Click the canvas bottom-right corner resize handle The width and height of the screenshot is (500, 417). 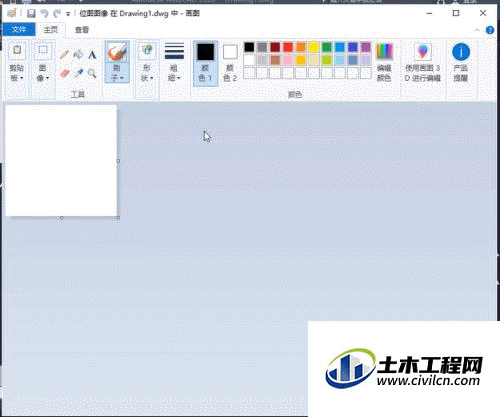[118, 218]
